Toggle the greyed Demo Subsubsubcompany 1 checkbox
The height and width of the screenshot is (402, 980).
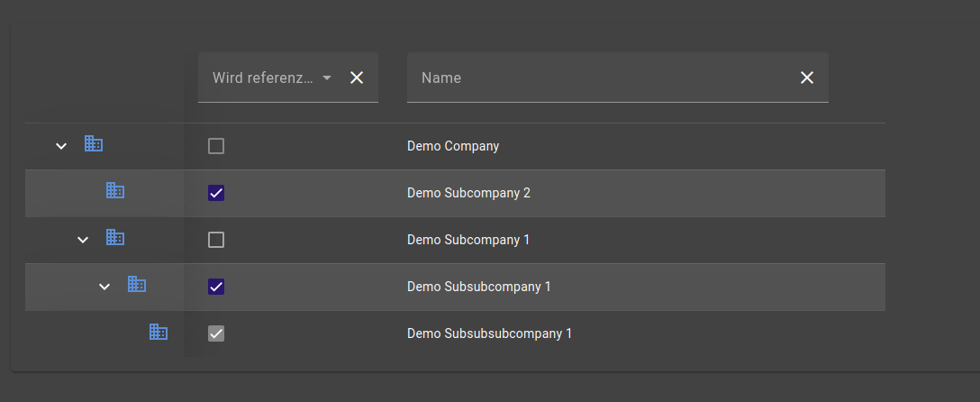[216, 333]
